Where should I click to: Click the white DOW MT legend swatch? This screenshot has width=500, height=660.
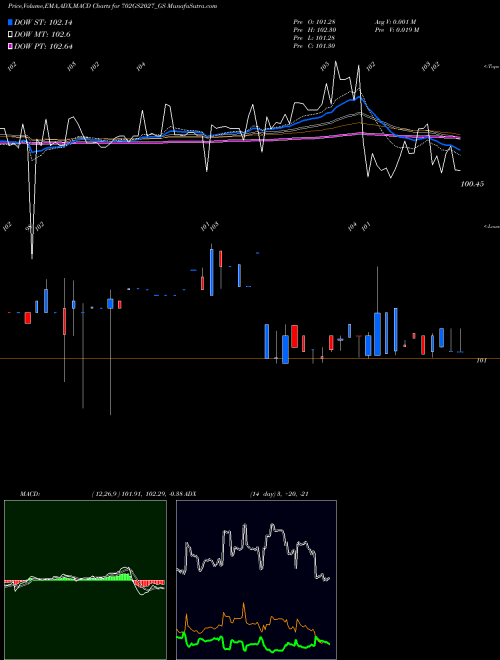(x=10, y=35)
